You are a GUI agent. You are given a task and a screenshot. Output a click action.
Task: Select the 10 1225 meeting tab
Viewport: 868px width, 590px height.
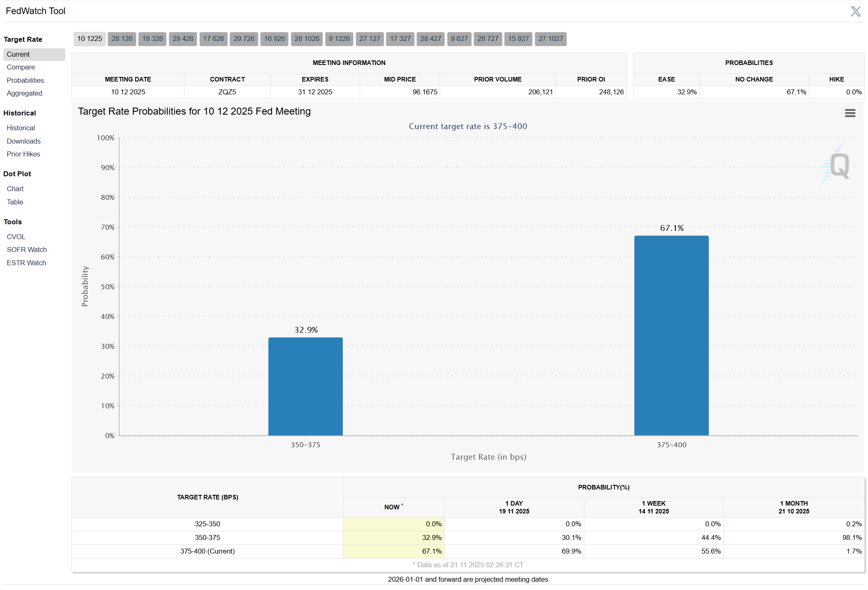click(90, 39)
